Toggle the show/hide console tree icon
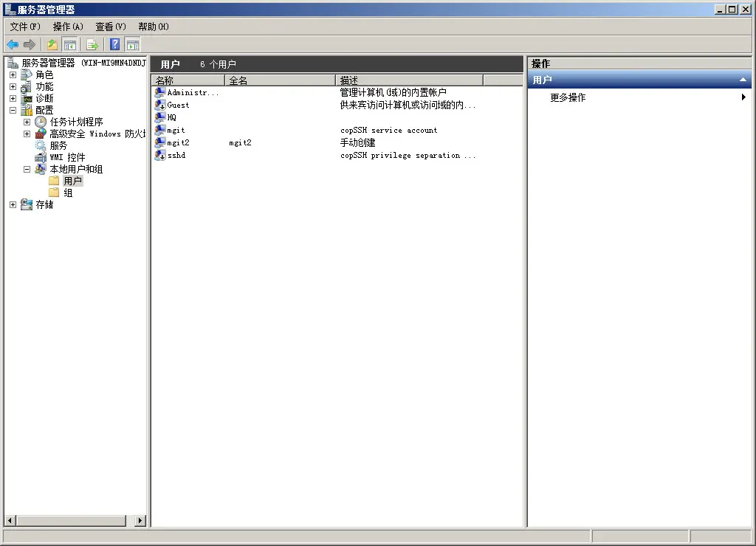Viewport: 756px width, 546px height. pyautogui.click(x=70, y=45)
